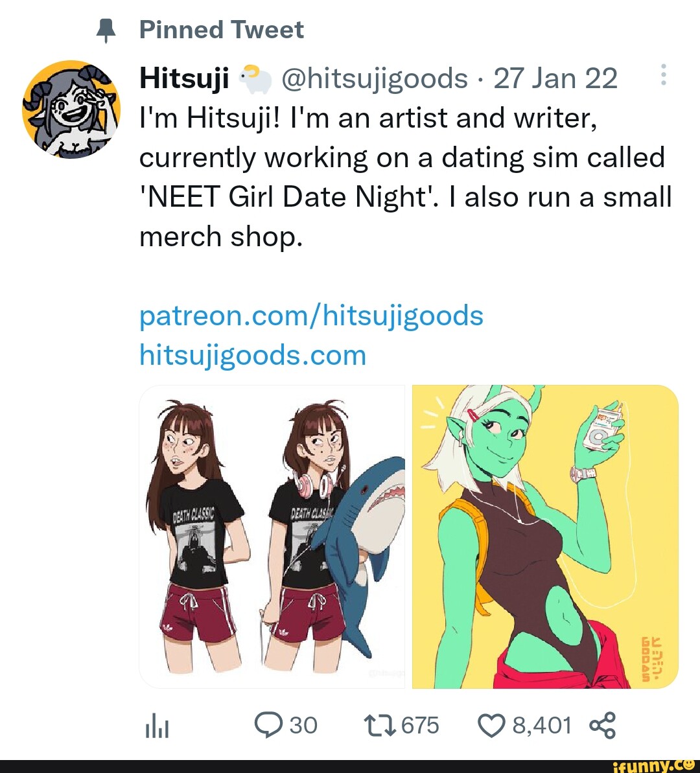The width and height of the screenshot is (700, 773).
Task: Open the share icon
Action: click(602, 725)
